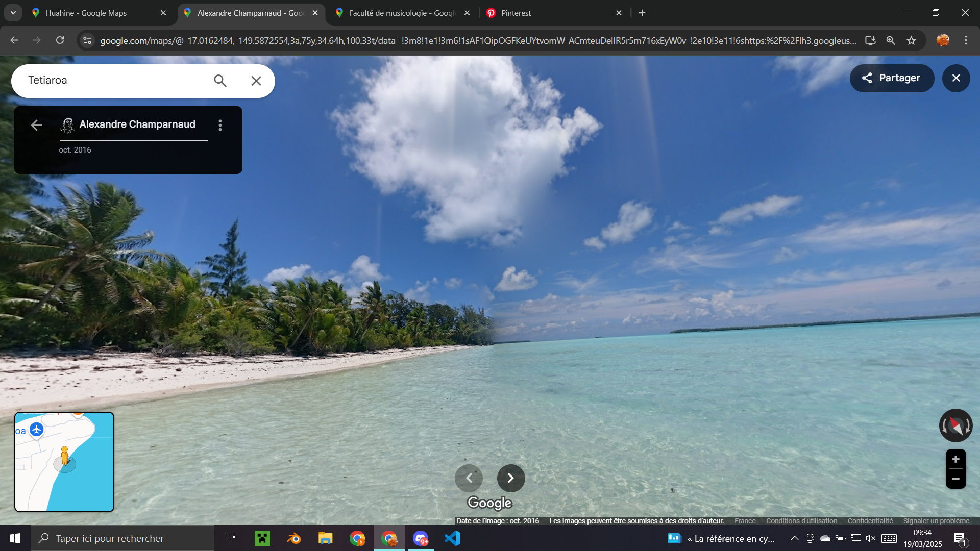Click the France link in the footer
980x551 pixels.
[745, 521]
